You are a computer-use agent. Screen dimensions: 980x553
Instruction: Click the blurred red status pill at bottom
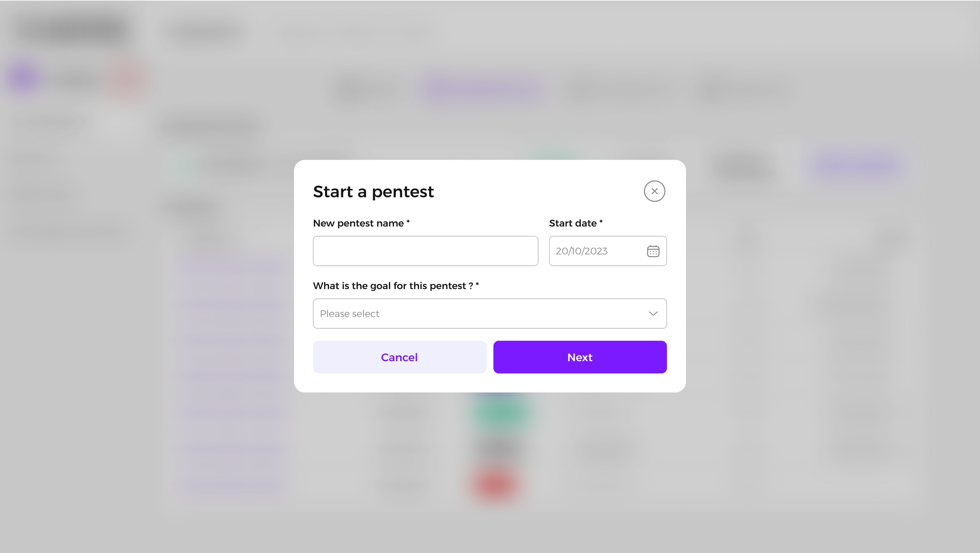click(x=496, y=485)
